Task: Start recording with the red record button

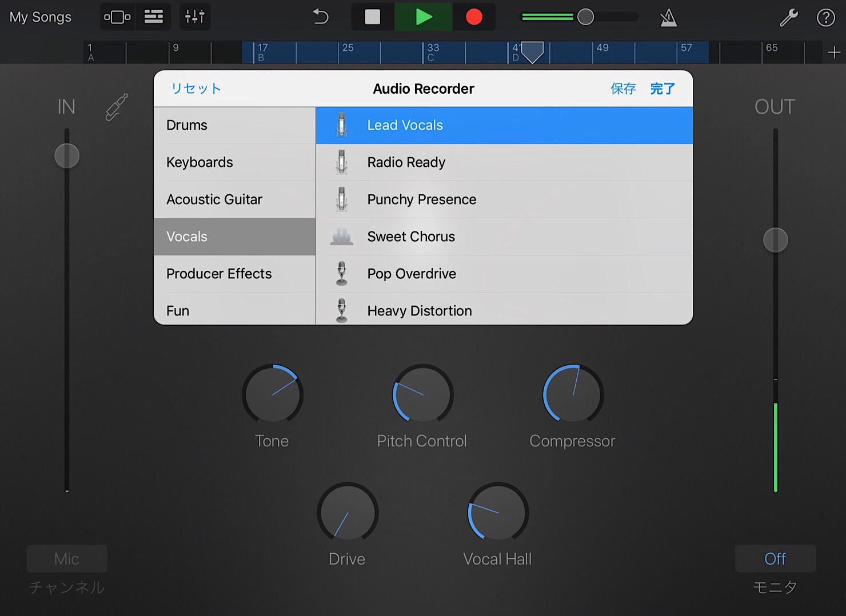Action: click(474, 17)
